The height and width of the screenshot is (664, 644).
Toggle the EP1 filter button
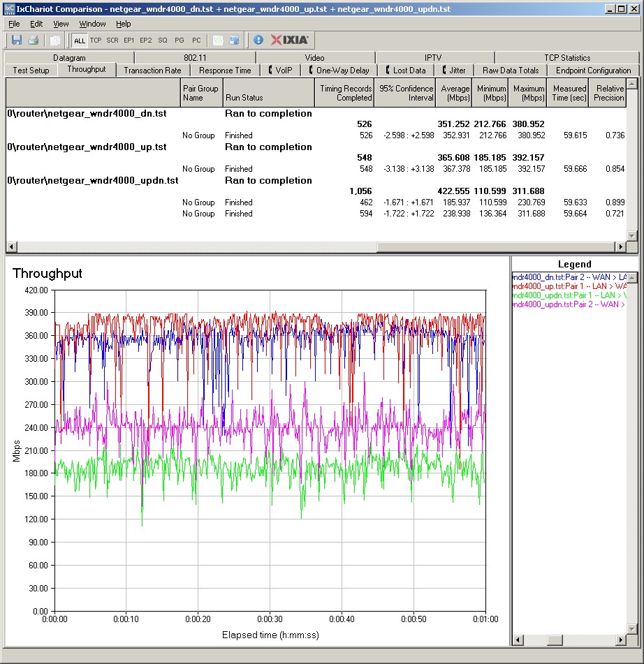point(129,40)
